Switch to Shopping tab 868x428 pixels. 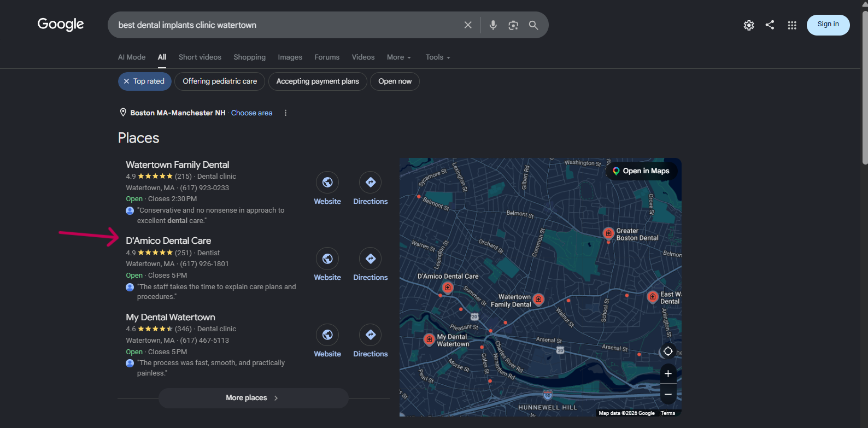249,57
